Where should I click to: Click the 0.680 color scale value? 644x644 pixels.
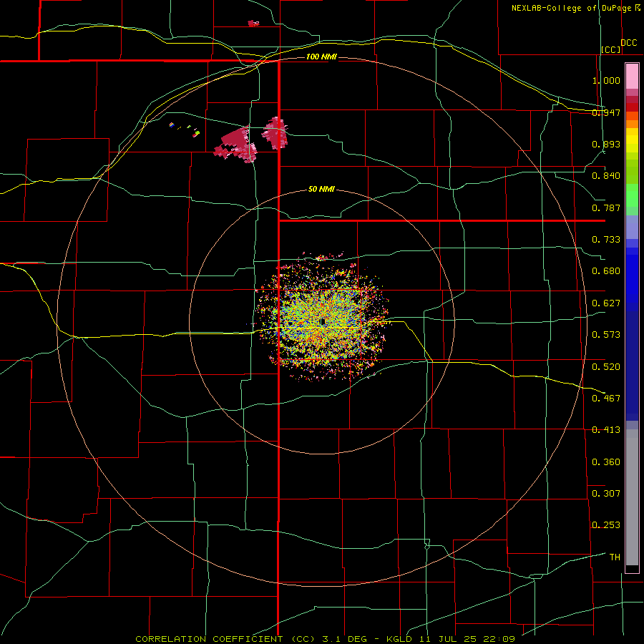click(x=606, y=271)
